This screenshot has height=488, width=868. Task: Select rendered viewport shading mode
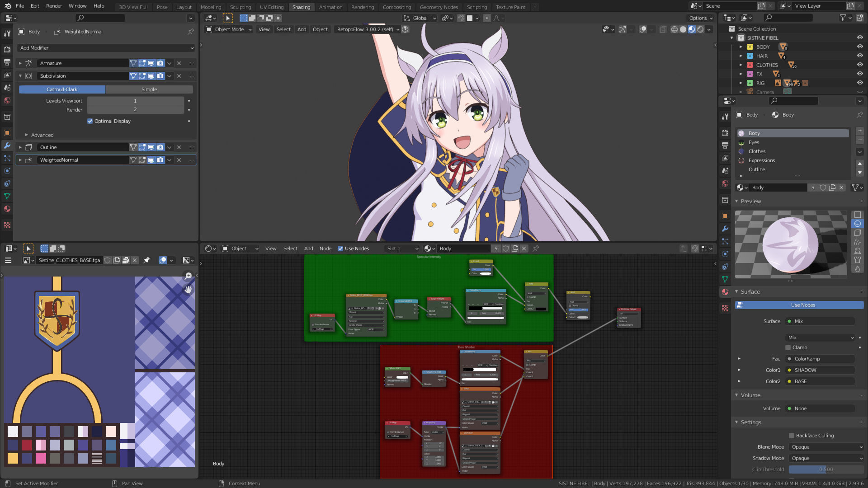click(x=700, y=29)
